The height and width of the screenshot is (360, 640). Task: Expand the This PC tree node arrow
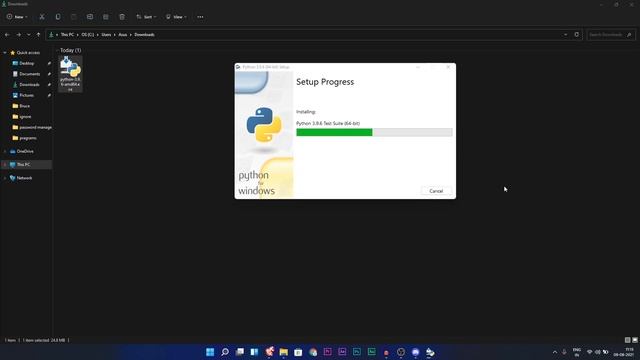[5, 164]
